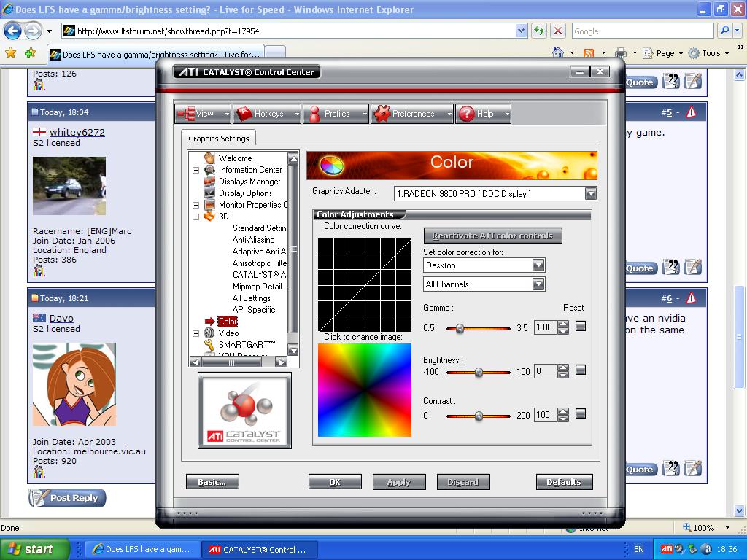
Task: Click the red arrow beside Color
Action: coord(209,322)
